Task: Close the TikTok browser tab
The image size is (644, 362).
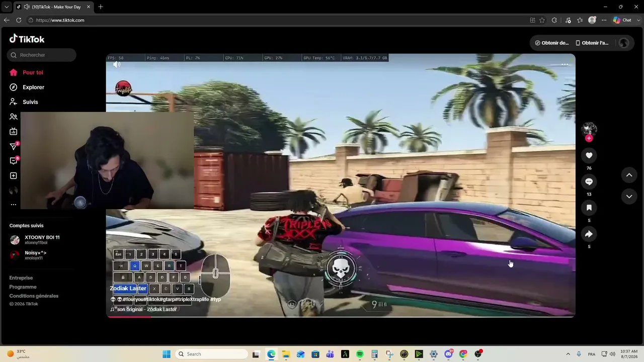Action: pos(89,7)
